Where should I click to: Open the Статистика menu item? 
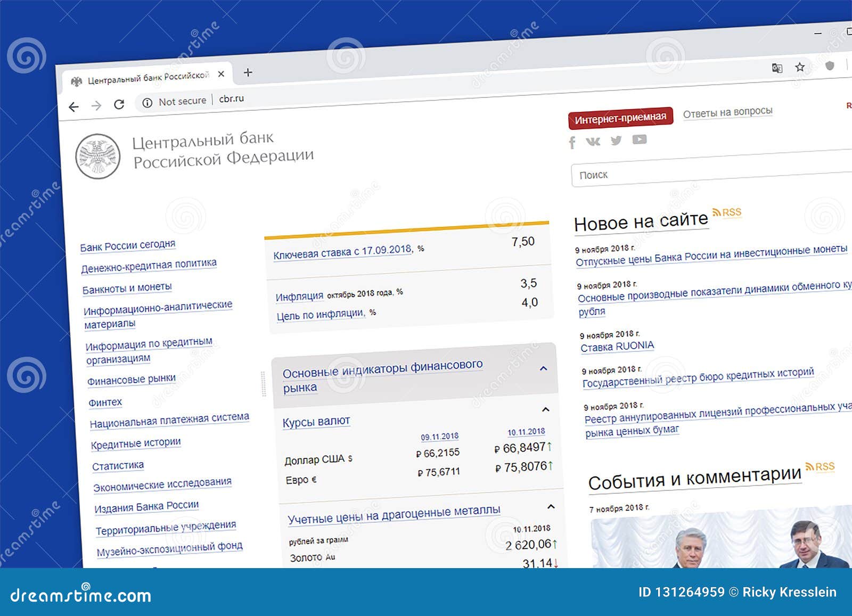(x=118, y=466)
